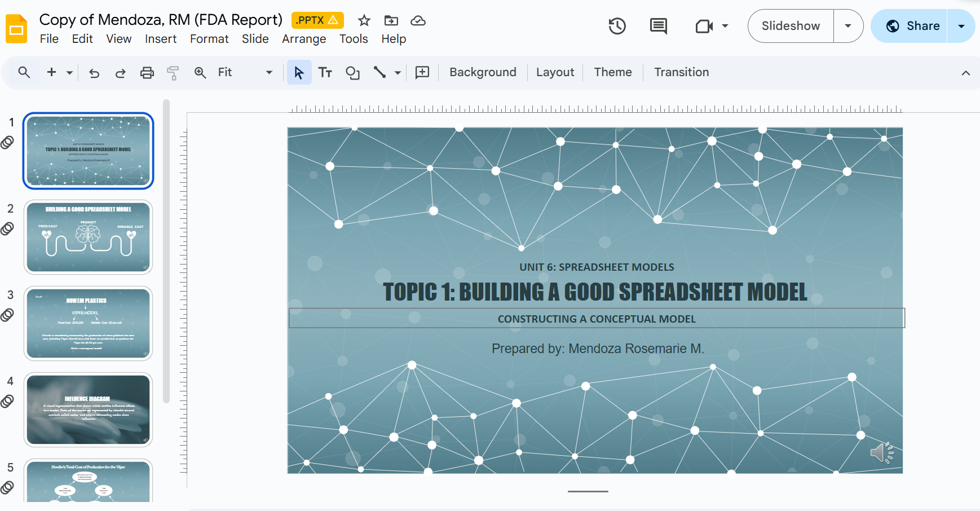Screen dimensions: 980x511
Task: Print the presentation
Action: (x=147, y=73)
